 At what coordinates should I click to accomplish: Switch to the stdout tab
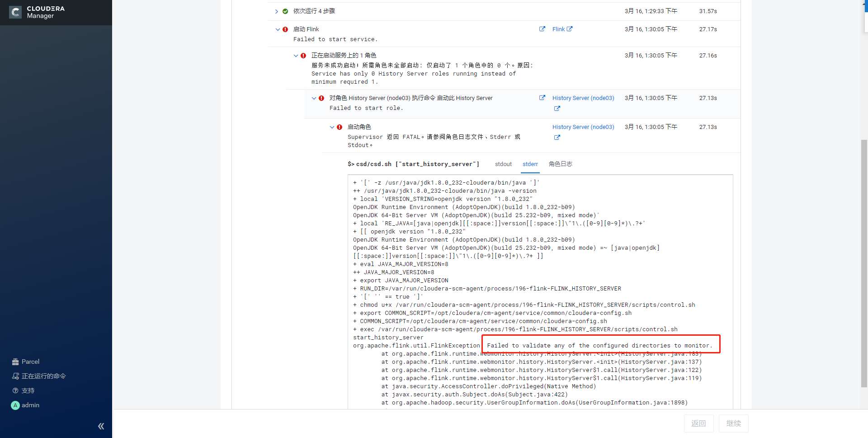pos(503,164)
